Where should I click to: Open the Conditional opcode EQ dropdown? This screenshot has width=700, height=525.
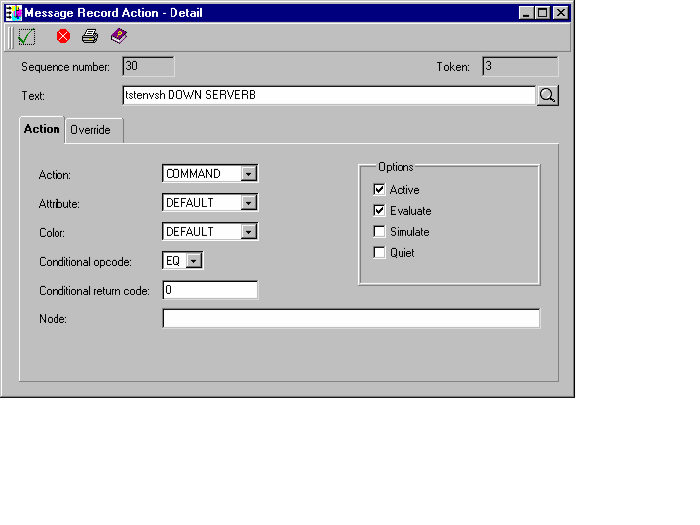tap(194, 261)
